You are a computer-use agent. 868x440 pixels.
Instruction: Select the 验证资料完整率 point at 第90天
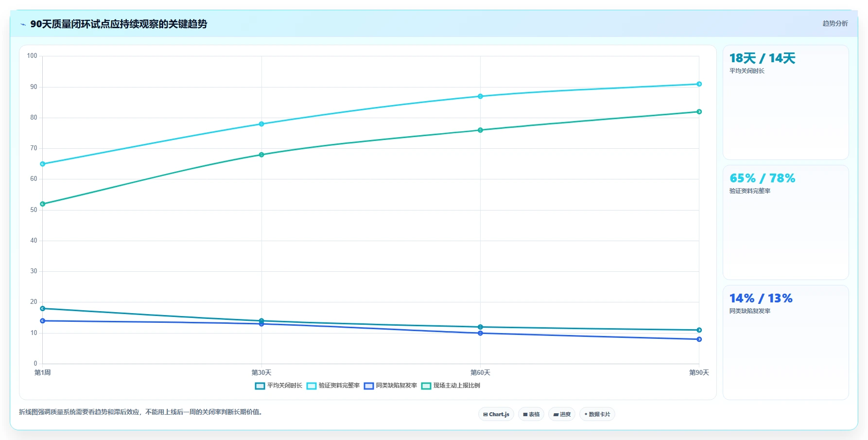pyautogui.click(x=699, y=84)
